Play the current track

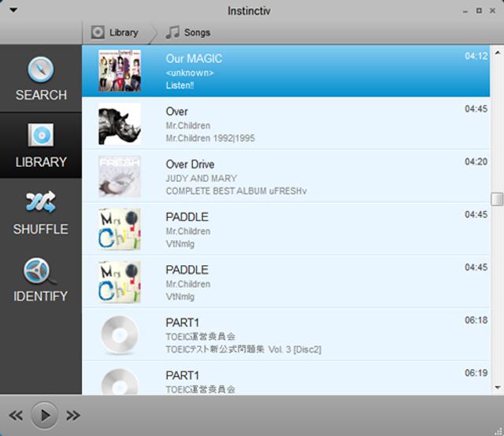[x=44, y=415]
